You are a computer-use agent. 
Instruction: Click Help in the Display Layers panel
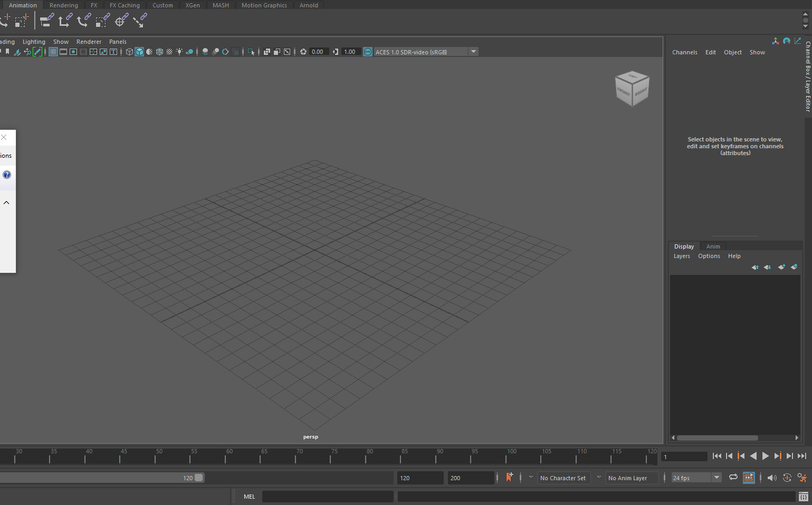(734, 256)
